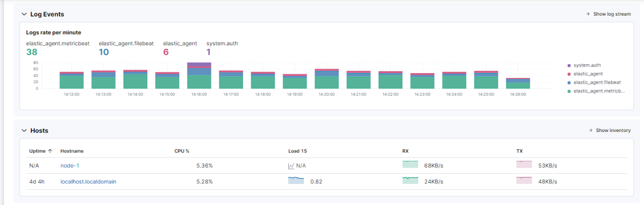Click the Uptime ascending sort arrow
Image resolution: width=644 pixels, height=205 pixels.
tap(50, 151)
